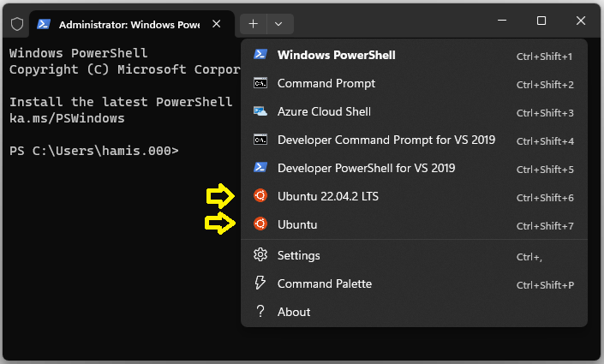Open a new tab with plus button
Image resolution: width=604 pixels, height=364 pixels.
coord(254,24)
